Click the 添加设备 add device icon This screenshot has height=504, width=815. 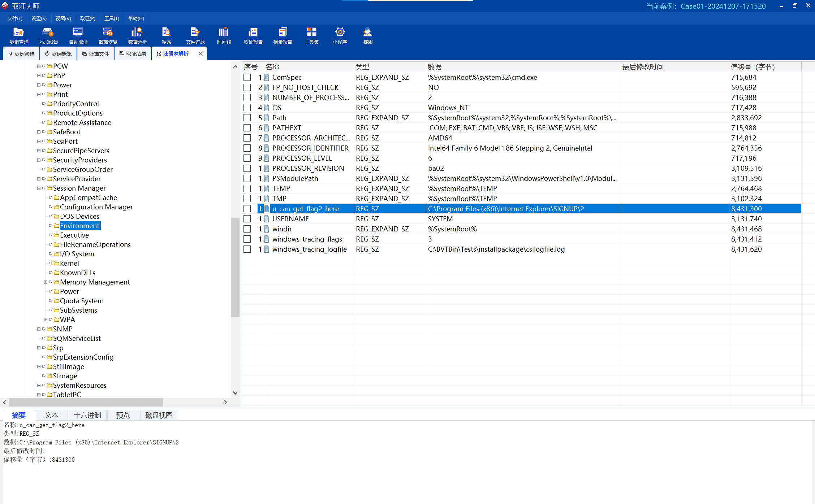click(x=48, y=36)
